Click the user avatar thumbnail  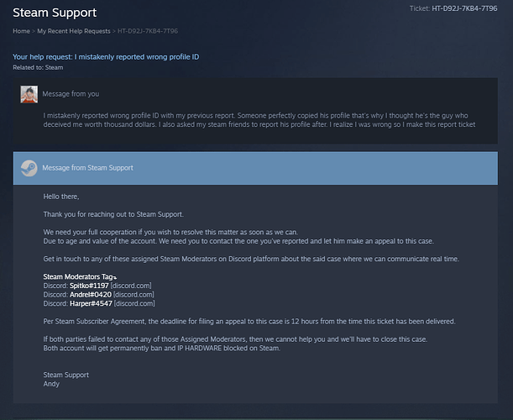click(29, 94)
